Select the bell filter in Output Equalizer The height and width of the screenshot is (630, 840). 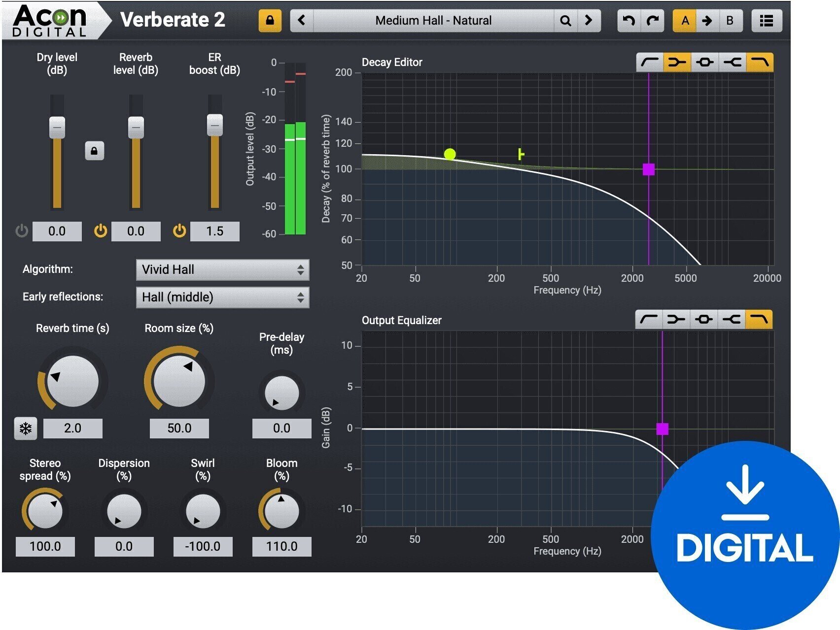click(x=703, y=319)
